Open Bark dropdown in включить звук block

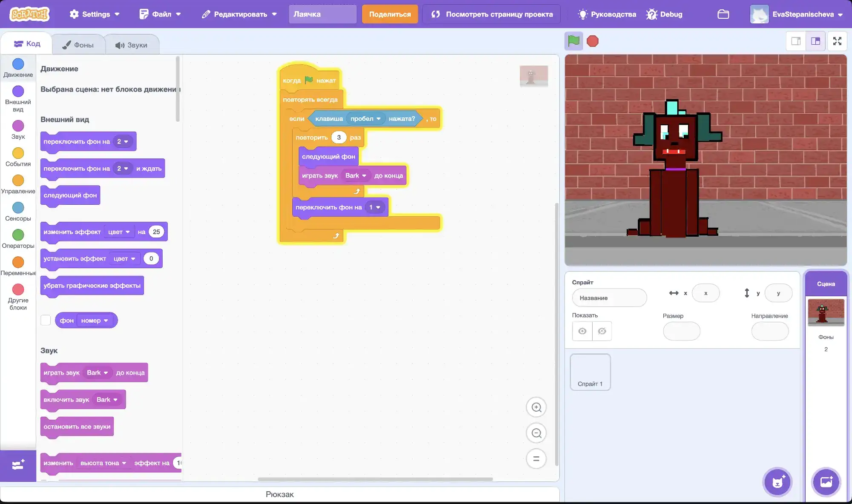(x=107, y=400)
